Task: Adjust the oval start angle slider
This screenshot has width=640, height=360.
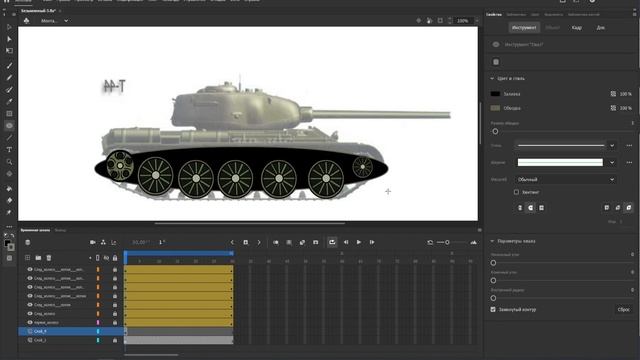Action: [x=493, y=263]
